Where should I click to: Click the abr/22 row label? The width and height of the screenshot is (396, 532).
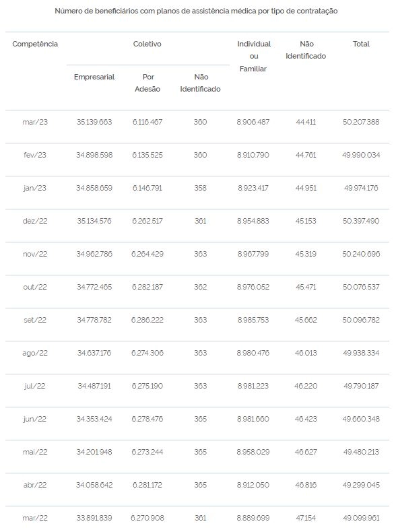pos(35,485)
